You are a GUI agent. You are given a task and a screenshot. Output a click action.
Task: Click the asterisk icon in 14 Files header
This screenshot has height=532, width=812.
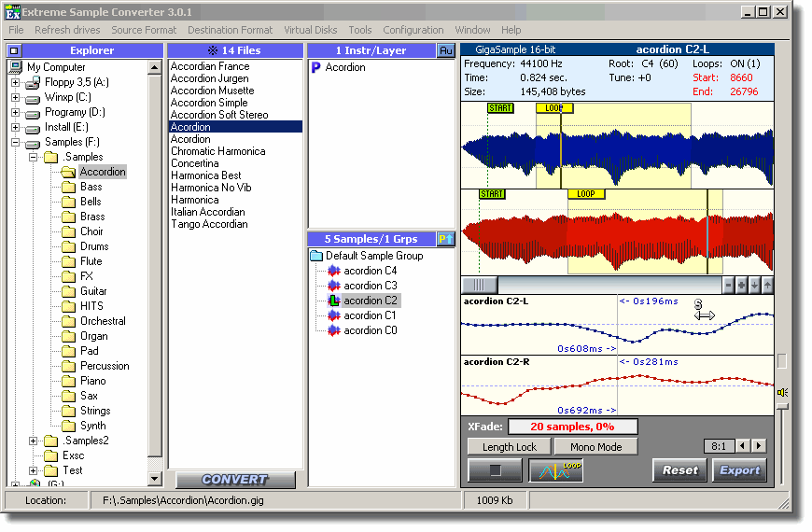click(213, 50)
